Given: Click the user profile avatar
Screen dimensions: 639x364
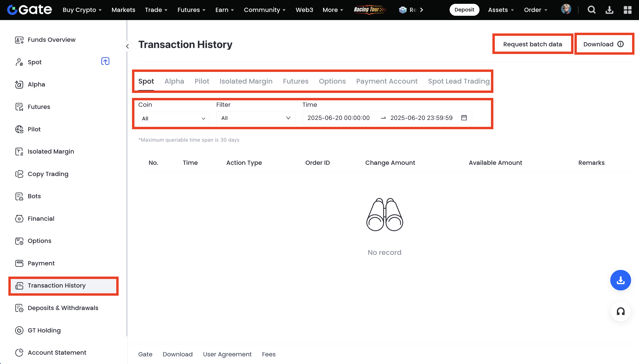Looking at the screenshot, I should [x=566, y=9].
